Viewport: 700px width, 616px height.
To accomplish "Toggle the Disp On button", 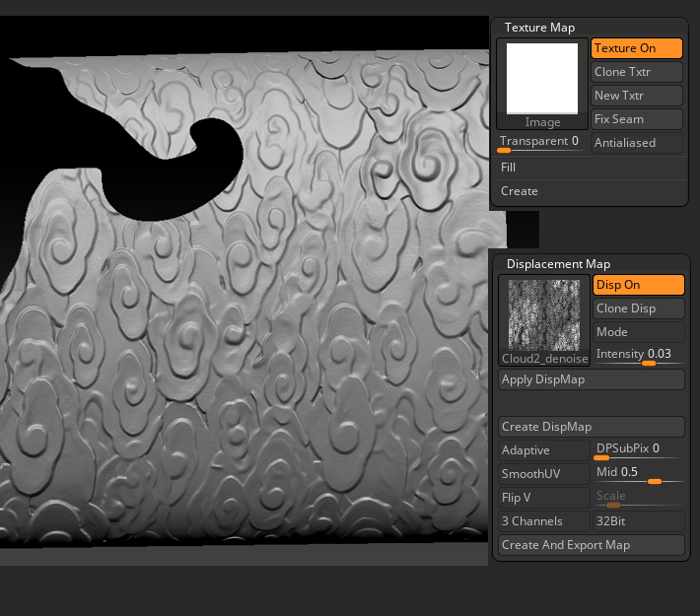I will click(x=638, y=285).
